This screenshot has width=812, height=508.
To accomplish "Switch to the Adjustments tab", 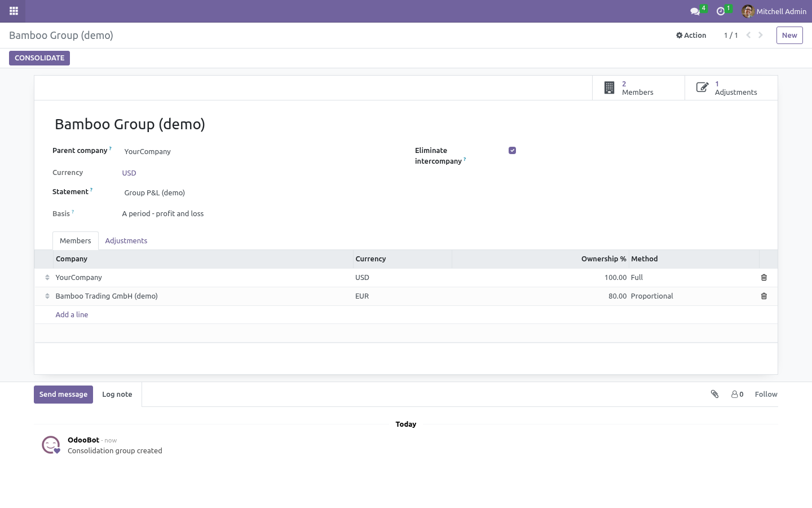I will 126,240.
